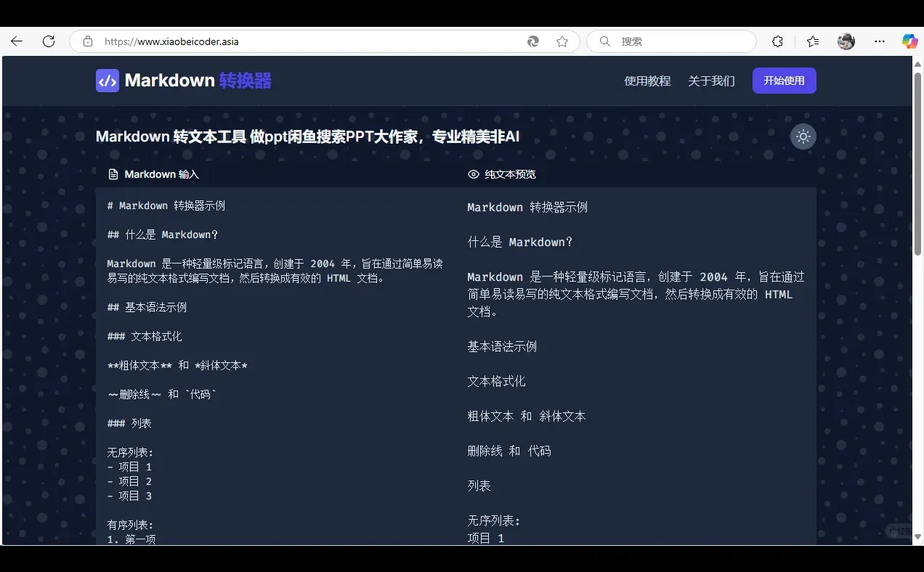Click the browser profile avatar
924x572 pixels.
pyautogui.click(x=846, y=41)
